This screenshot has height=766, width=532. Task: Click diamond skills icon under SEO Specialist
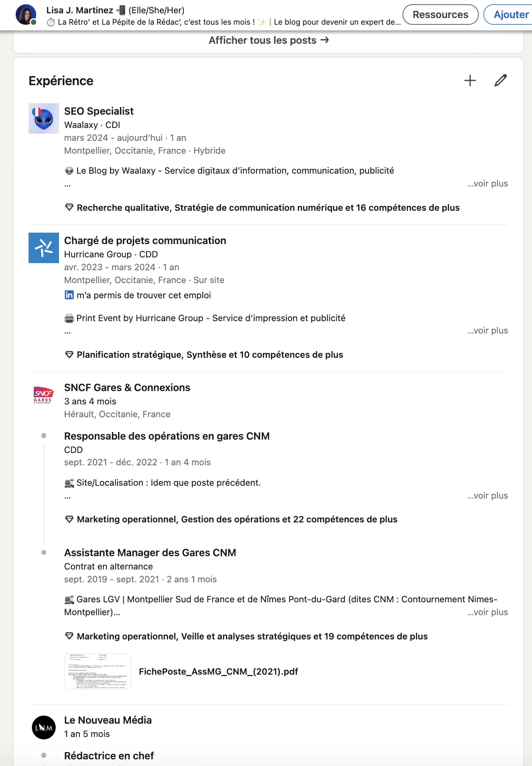click(69, 207)
